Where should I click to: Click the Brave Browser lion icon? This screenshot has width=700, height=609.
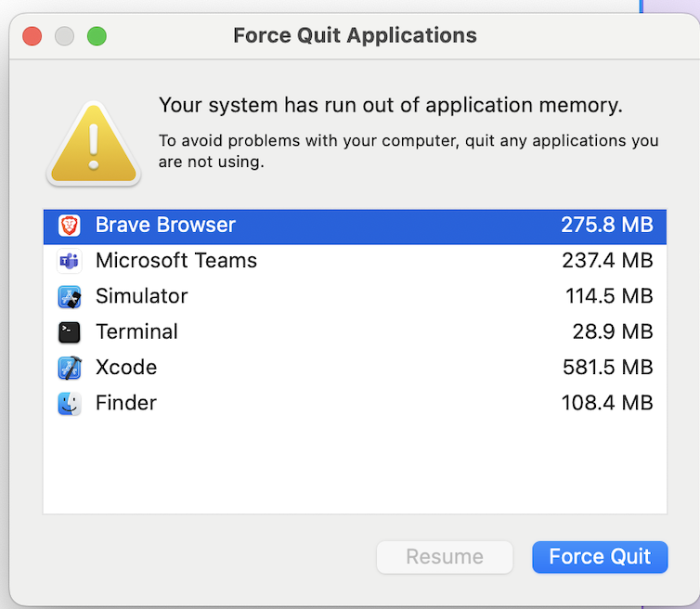tap(70, 226)
